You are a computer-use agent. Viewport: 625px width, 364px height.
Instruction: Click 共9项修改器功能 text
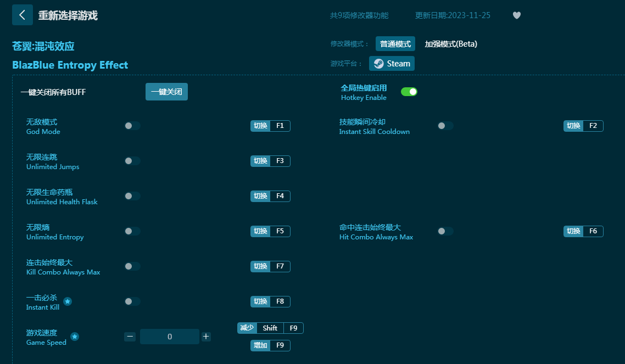click(359, 15)
